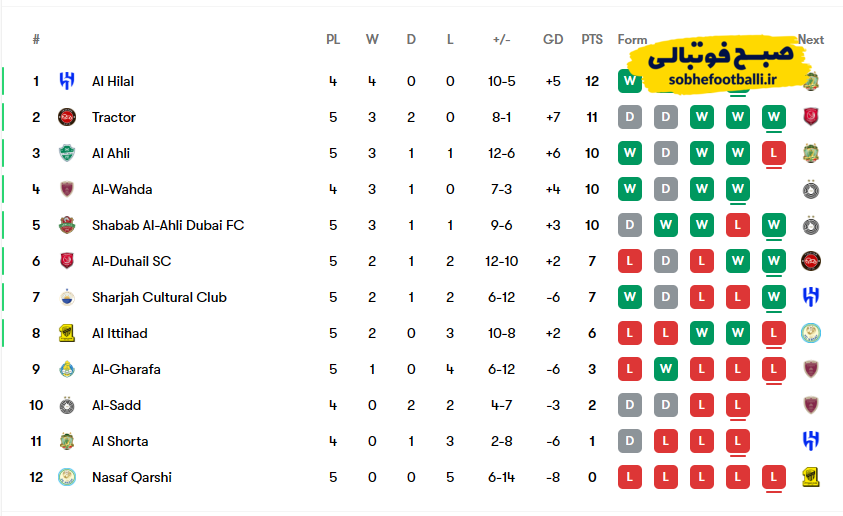The width and height of the screenshot is (843, 516).
Task: Click Sharjah Cultural Club's next opponent crest
Action: [x=811, y=297]
